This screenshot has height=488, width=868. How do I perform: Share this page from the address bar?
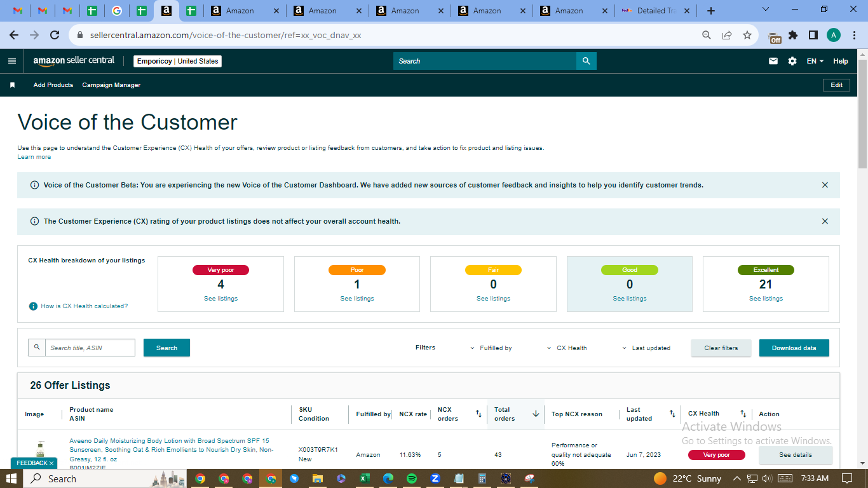tap(727, 36)
